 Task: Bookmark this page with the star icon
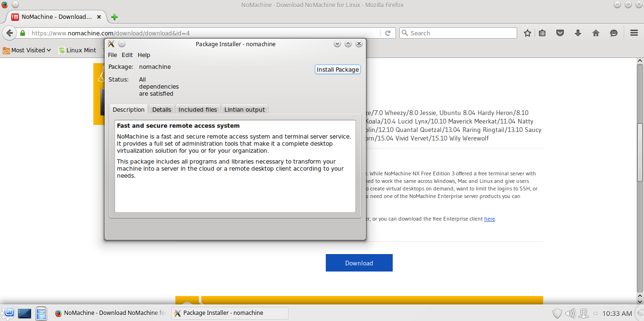click(528, 33)
